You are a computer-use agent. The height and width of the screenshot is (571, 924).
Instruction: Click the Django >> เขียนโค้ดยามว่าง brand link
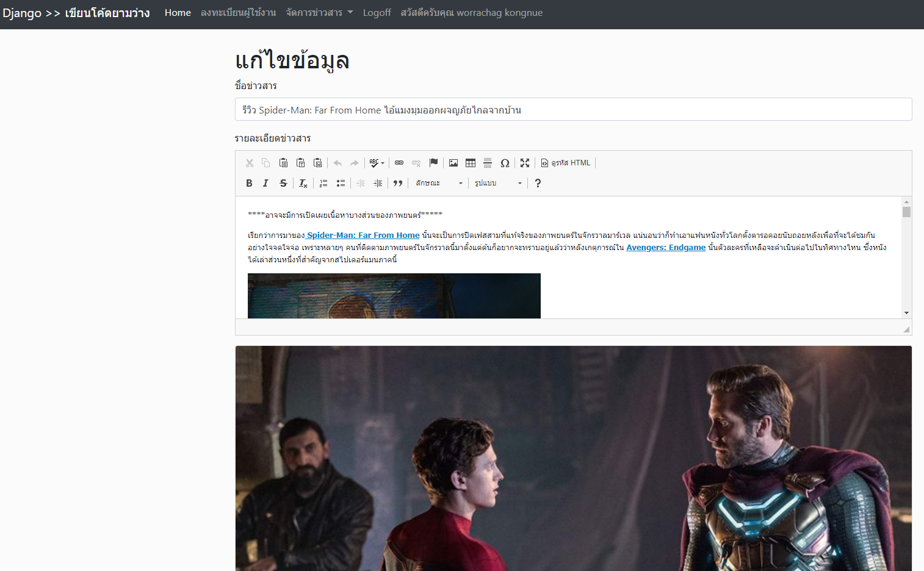click(76, 13)
